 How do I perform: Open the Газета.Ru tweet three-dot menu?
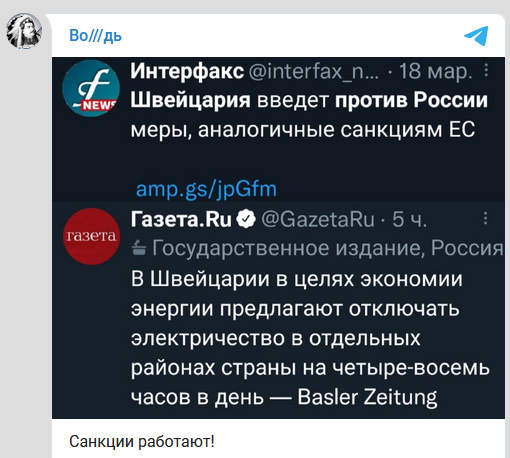click(x=485, y=218)
